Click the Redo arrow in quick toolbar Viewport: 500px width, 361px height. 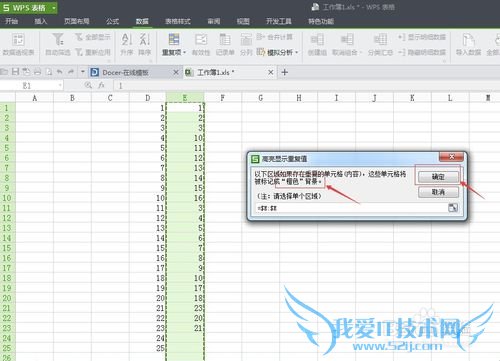(x=71, y=72)
